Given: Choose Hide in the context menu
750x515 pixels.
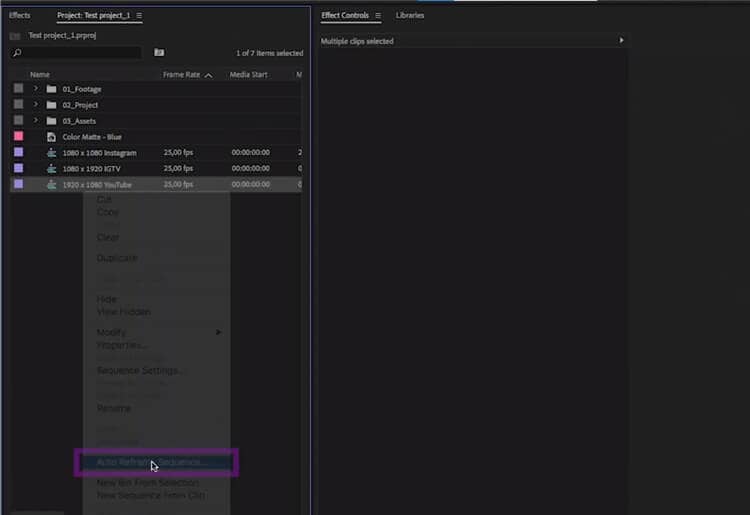Looking at the screenshot, I should pos(107,299).
